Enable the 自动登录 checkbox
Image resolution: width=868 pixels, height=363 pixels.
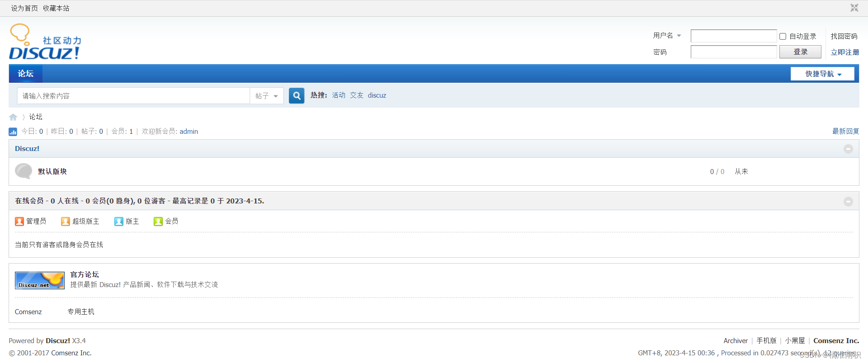tap(783, 36)
